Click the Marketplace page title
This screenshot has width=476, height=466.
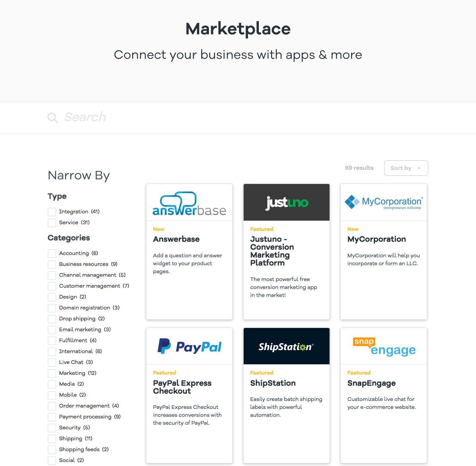tap(238, 29)
